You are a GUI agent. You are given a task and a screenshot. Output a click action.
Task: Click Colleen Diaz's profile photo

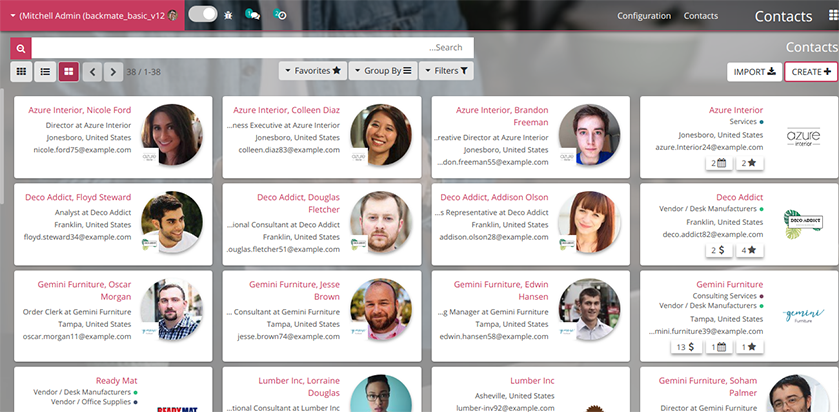coord(381,134)
